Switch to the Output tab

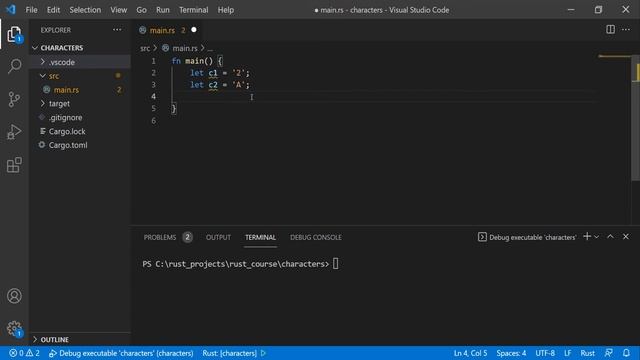(218, 237)
